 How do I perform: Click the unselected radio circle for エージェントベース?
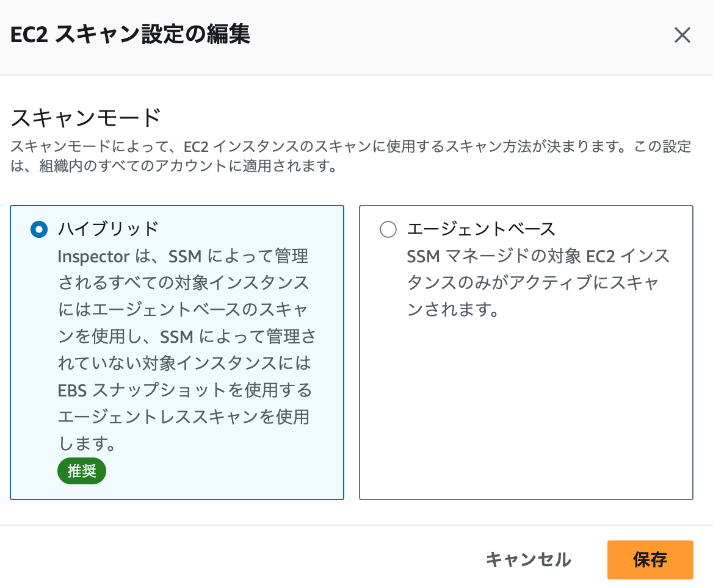tap(388, 229)
